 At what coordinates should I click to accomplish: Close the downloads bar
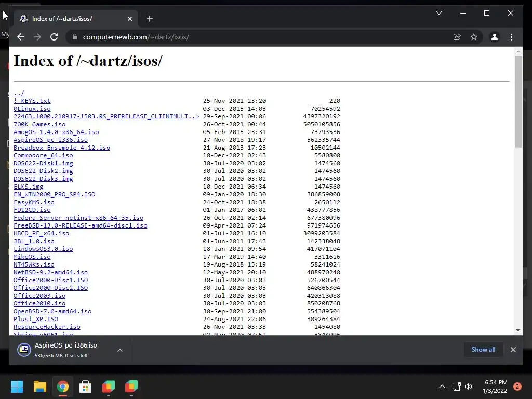[513, 350]
